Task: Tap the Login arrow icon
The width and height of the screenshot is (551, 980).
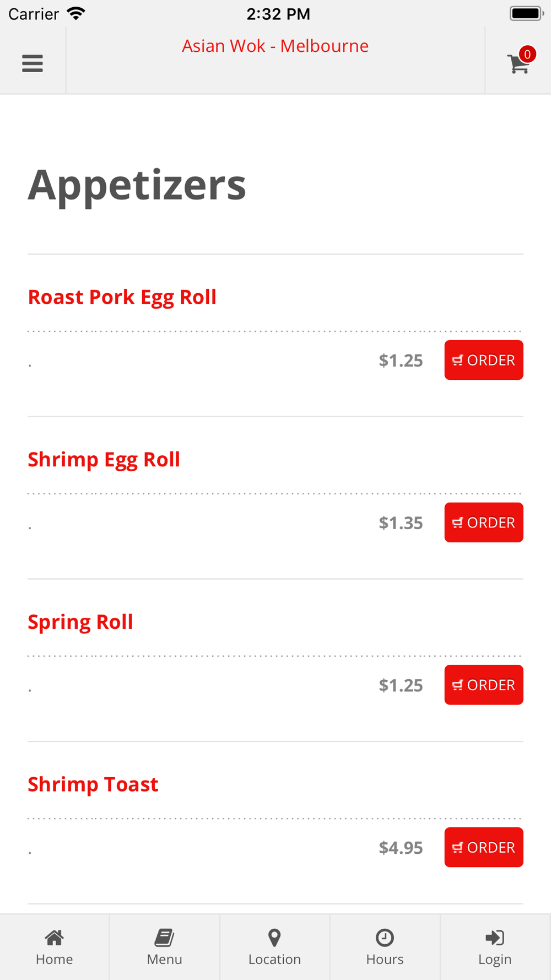Action: pyautogui.click(x=495, y=938)
